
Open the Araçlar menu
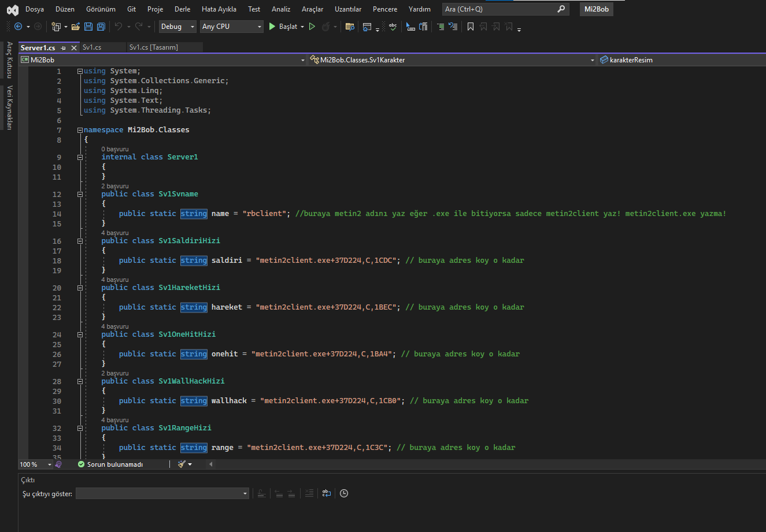pyautogui.click(x=313, y=9)
